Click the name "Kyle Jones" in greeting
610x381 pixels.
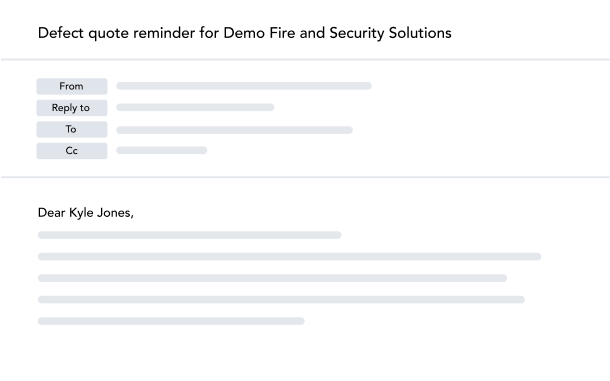pyautogui.click(x=100, y=213)
